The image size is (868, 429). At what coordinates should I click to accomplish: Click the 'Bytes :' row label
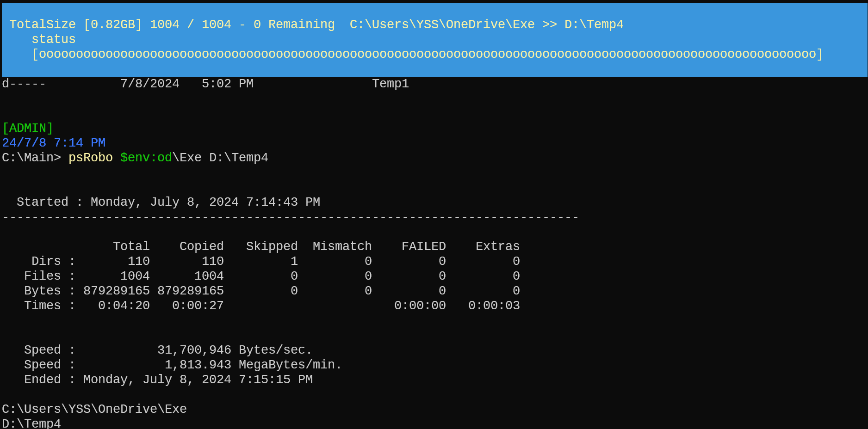tap(50, 291)
